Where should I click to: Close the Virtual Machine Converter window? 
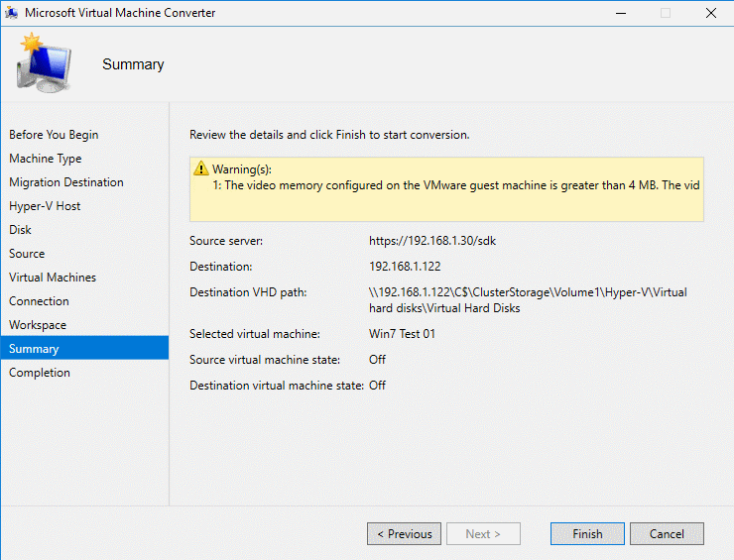click(x=710, y=13)
